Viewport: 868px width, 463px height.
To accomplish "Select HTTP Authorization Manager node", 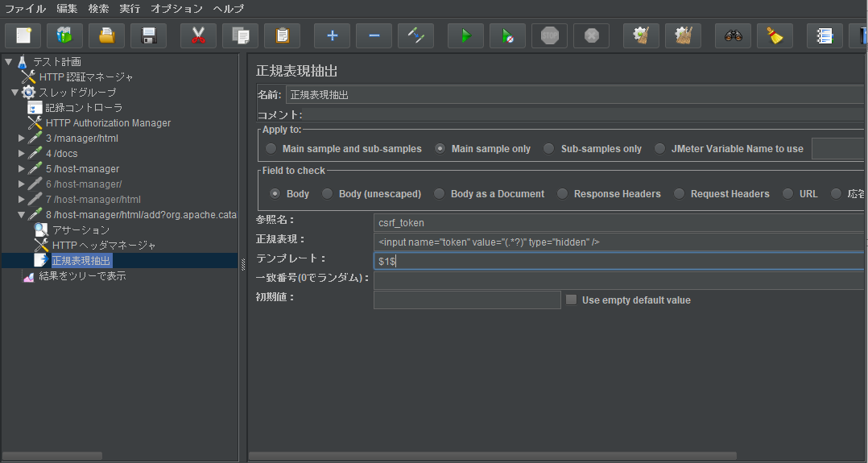I will 108,123.
